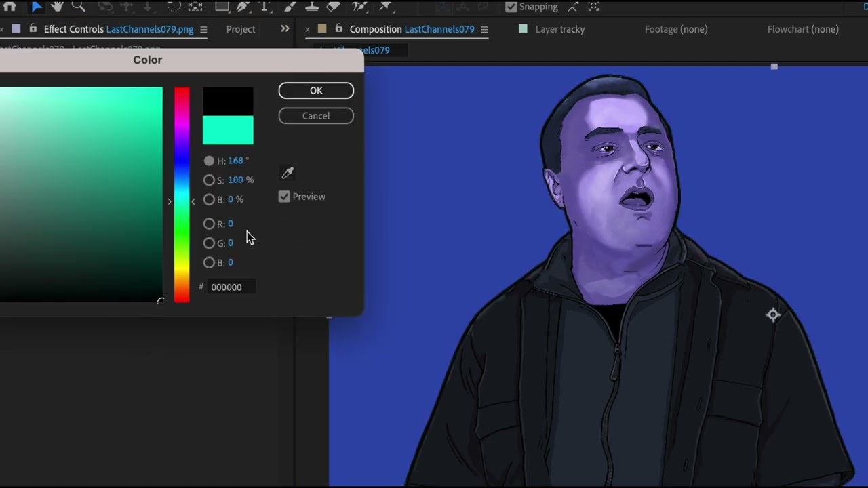Pick a color with the eyedropper icon
Viewport: 868px width, 488px height.
(x=288, y=173)
